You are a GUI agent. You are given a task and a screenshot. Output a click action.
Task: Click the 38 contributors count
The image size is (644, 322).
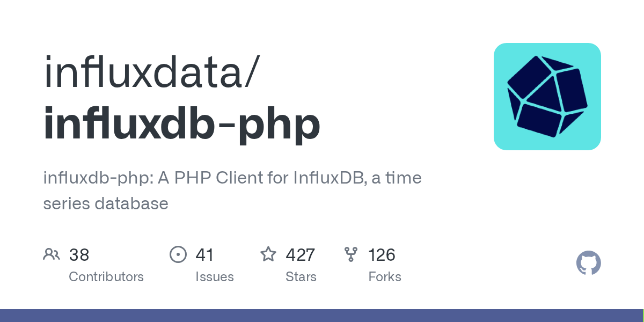click(79, 255)
